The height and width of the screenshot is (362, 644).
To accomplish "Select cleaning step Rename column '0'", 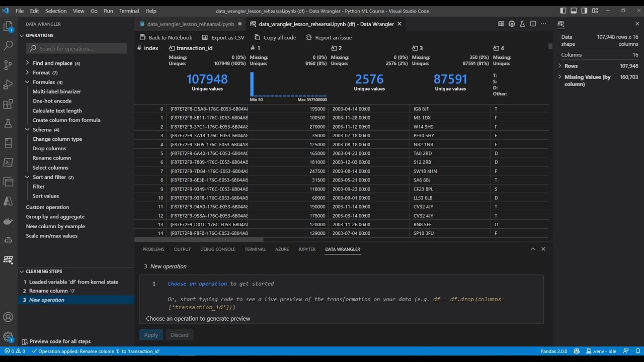I will click(76, 291).
